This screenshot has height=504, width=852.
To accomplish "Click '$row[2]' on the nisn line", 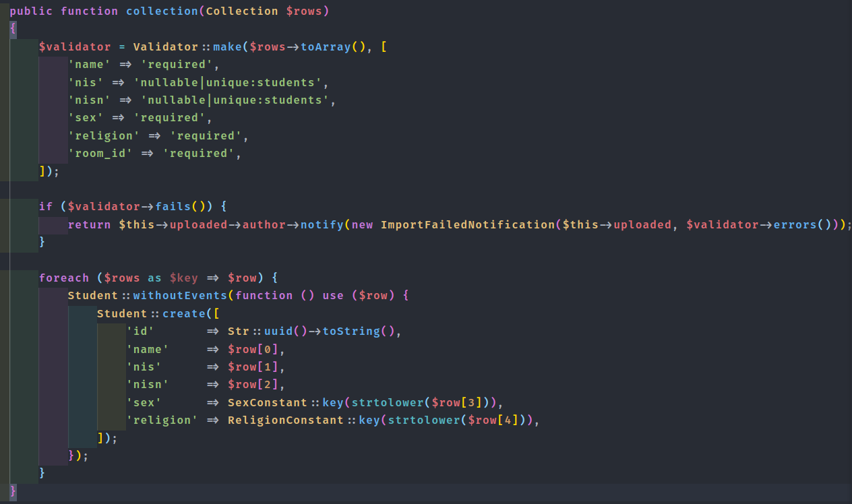I will [x=253, y=385].
